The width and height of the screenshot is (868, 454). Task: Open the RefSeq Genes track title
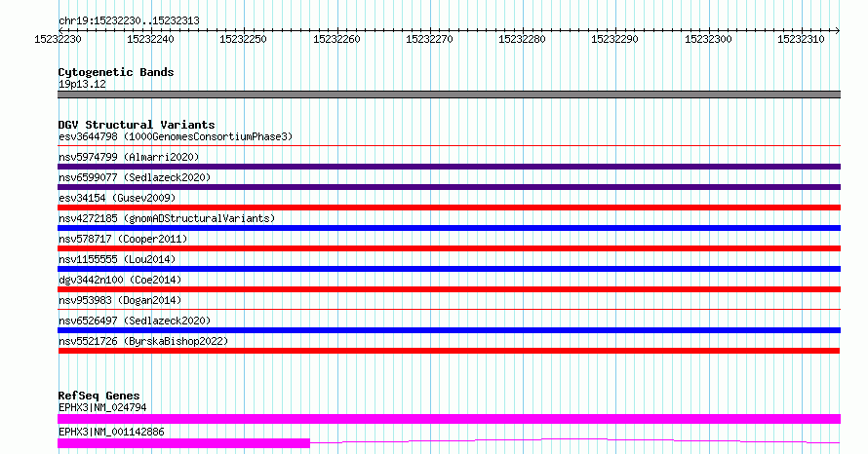[99, 396]
